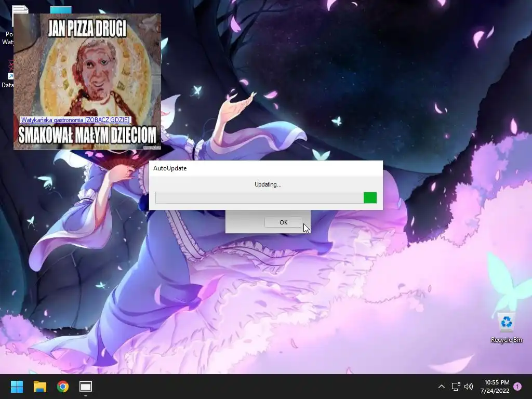Open the volume speaker tray icon
Screen dimensions: 532x399
(x=469, y=387)
